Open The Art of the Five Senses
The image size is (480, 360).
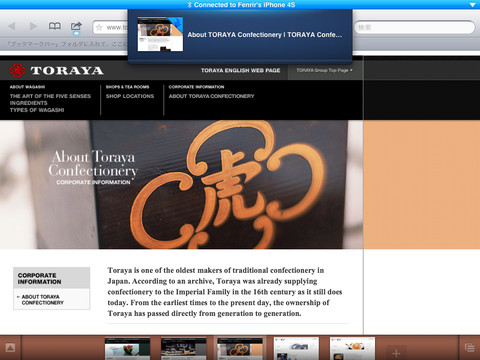(50, 96)
